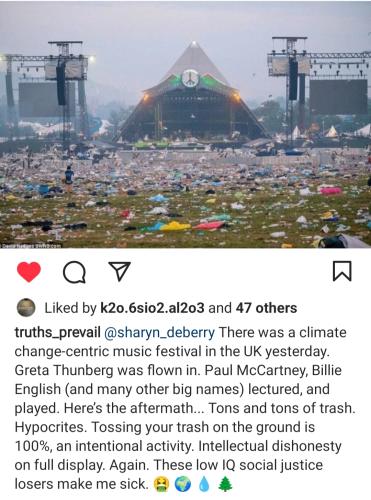Click the words Greta Thunberg in the caption

click(64, 371)
